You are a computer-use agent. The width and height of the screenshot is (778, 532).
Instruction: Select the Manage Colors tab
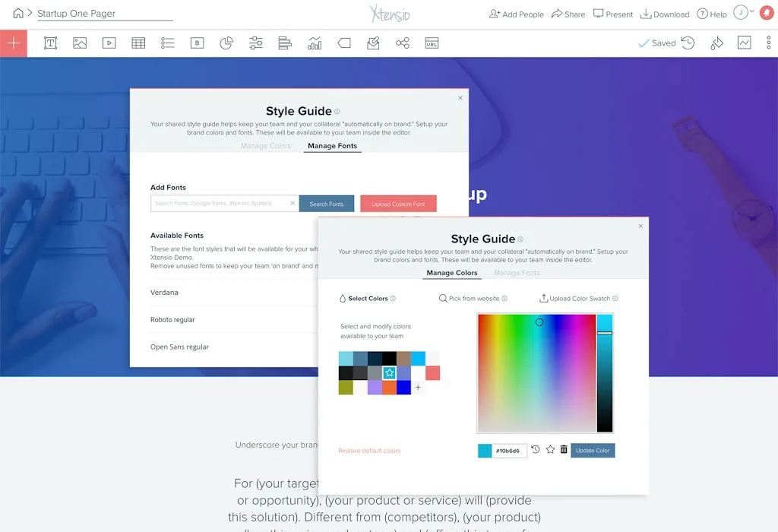pos(451,272)
